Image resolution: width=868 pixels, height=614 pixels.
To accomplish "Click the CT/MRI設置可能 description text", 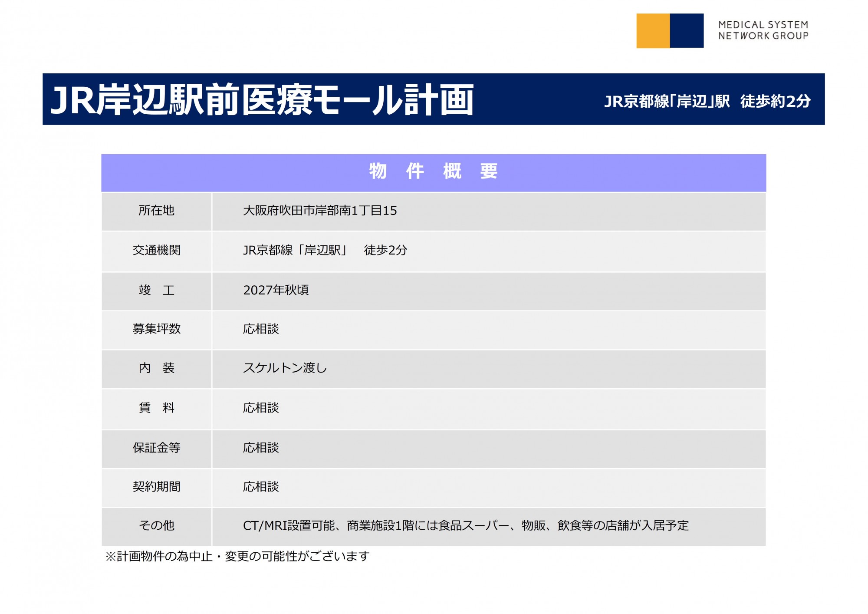I will (x=466, y=526).
